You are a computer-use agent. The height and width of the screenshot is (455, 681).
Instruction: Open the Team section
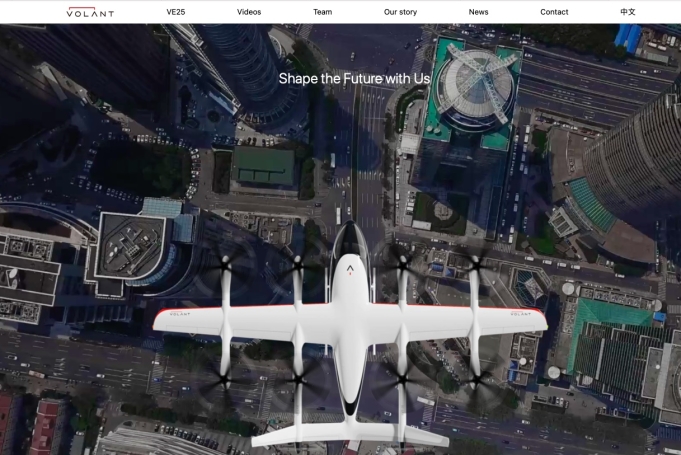322,12
